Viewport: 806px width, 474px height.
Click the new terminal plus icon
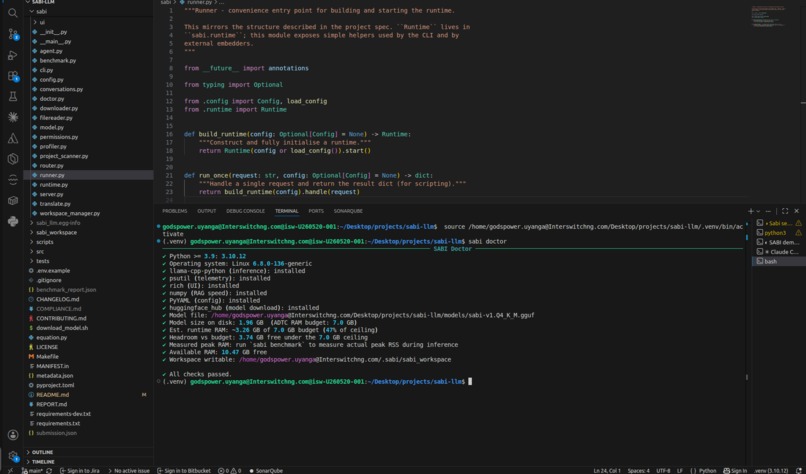pyautogui.click(x=750, y=211)
